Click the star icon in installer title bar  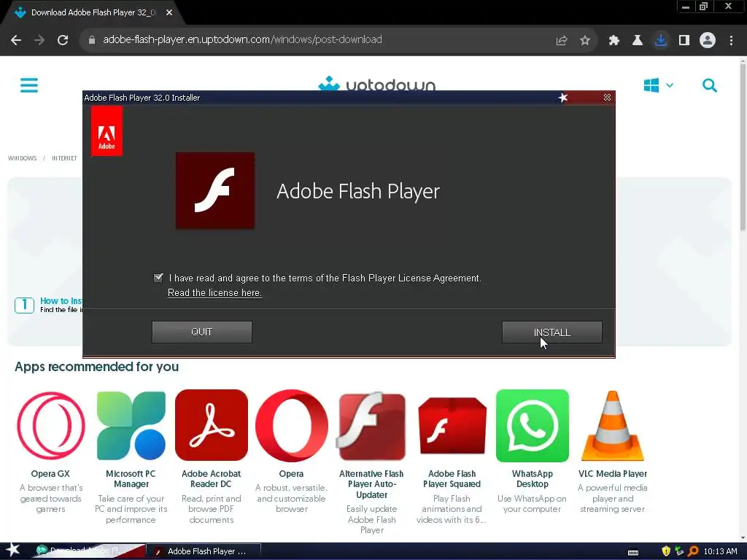pyautogui.click(x=563, y=98)
